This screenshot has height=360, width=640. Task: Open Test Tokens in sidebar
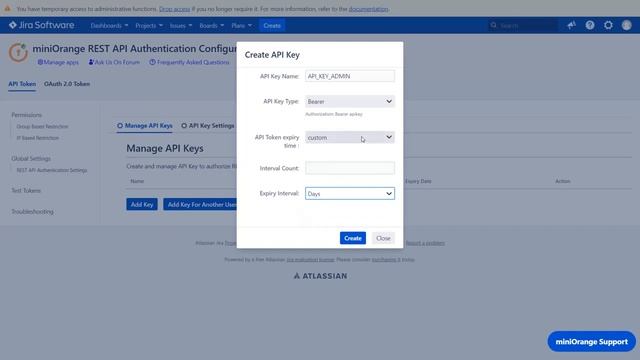[26, 191]
